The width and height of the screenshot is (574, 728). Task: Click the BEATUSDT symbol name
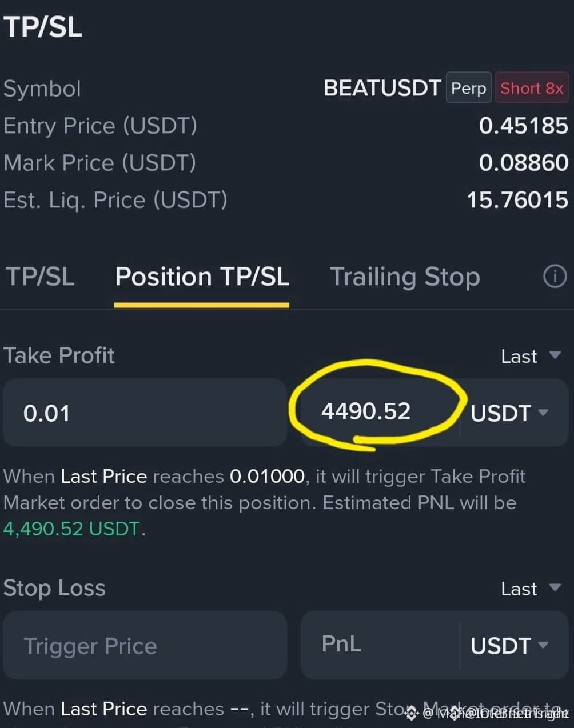point(382,89)
